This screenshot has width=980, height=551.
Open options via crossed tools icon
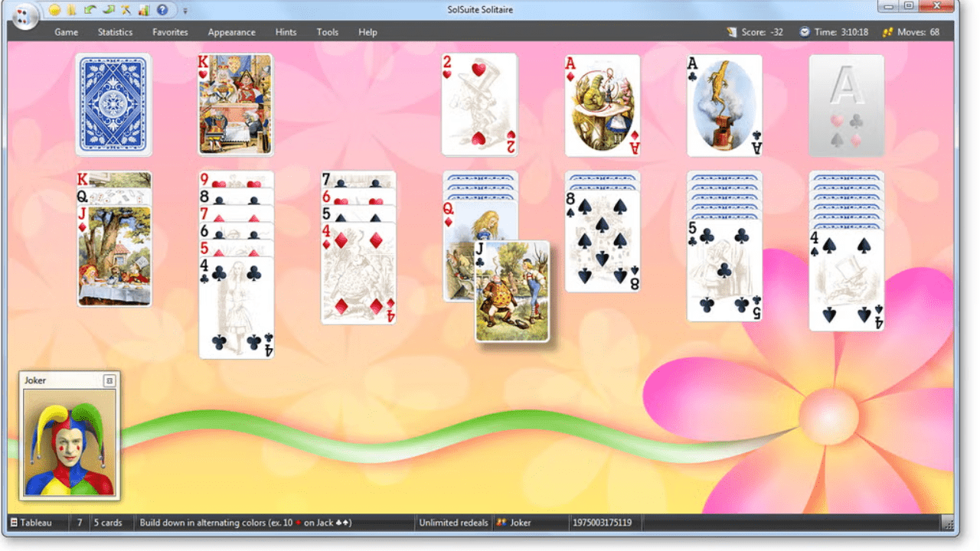(x=126, y=10)
